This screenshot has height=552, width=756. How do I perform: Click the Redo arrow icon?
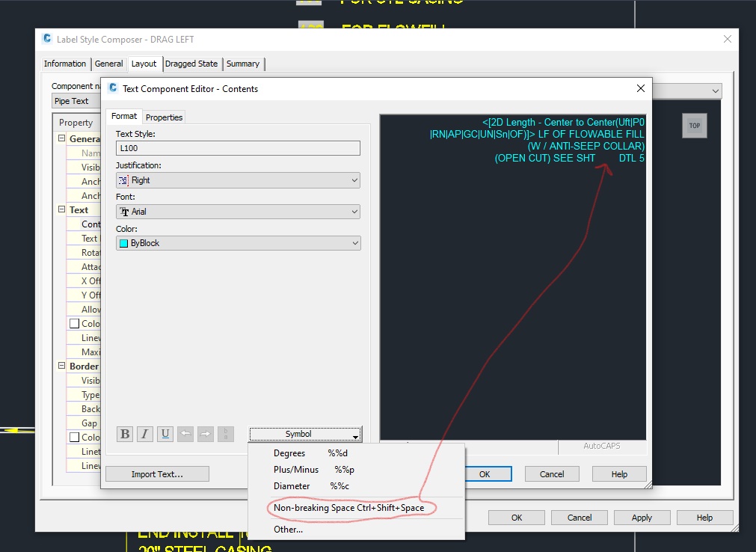206,434
